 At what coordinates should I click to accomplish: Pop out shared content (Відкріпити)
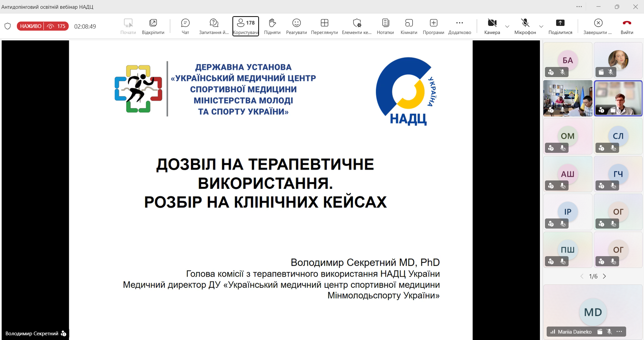[153, 26]
